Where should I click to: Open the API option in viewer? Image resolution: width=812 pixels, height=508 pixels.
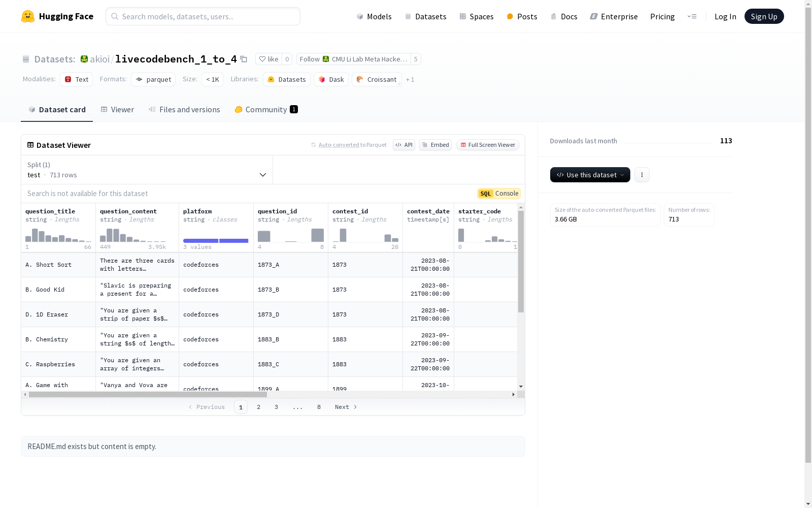point(404,145)
